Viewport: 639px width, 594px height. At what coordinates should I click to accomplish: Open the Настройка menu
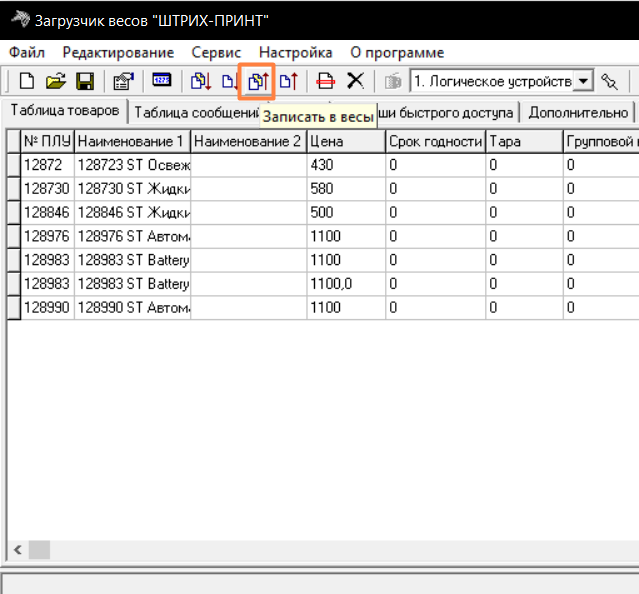point(295,53)
